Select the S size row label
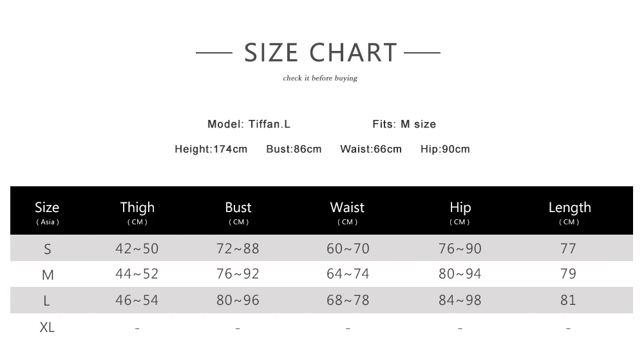This screenshot has height=341, width=644. 48,249
